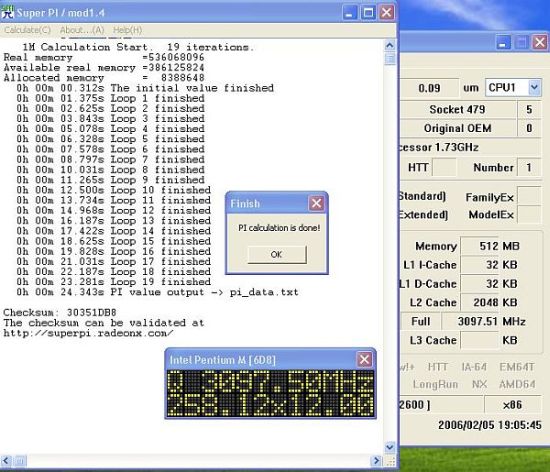Click the Full button in CPU window

pyautogui.click(x=420, y=321)
